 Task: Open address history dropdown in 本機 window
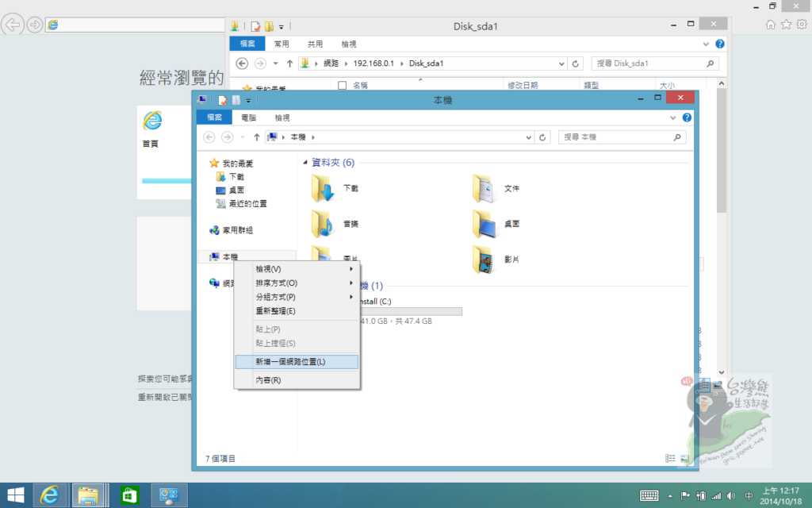[529, 137]
